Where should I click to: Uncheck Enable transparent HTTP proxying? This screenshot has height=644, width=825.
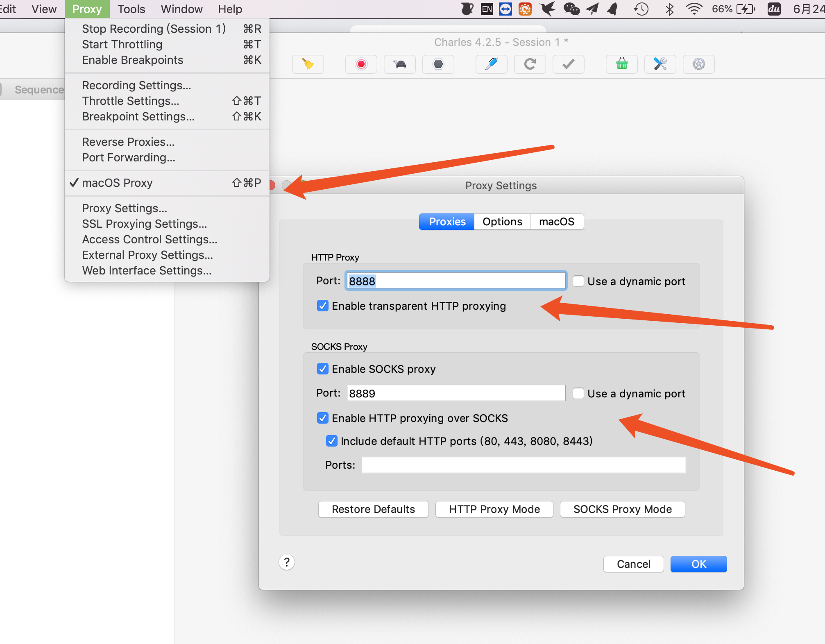[323, 306]
